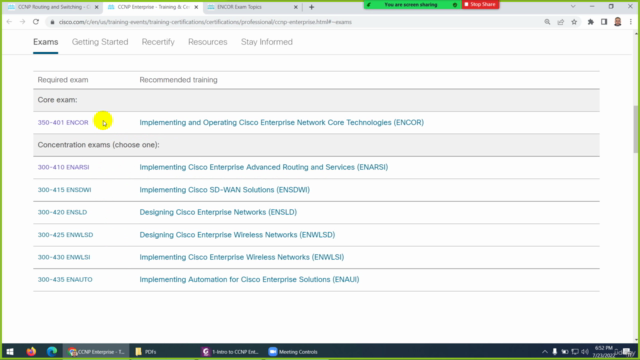The height and width of the screenshot is (360, 640).
Task: Bookmark this page with the star icon
Action: point(574,22)
